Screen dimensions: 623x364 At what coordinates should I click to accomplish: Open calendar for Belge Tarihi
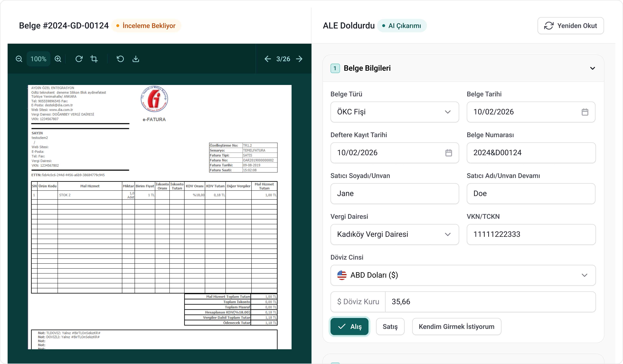pyautogui.click(x=585, y=112)
